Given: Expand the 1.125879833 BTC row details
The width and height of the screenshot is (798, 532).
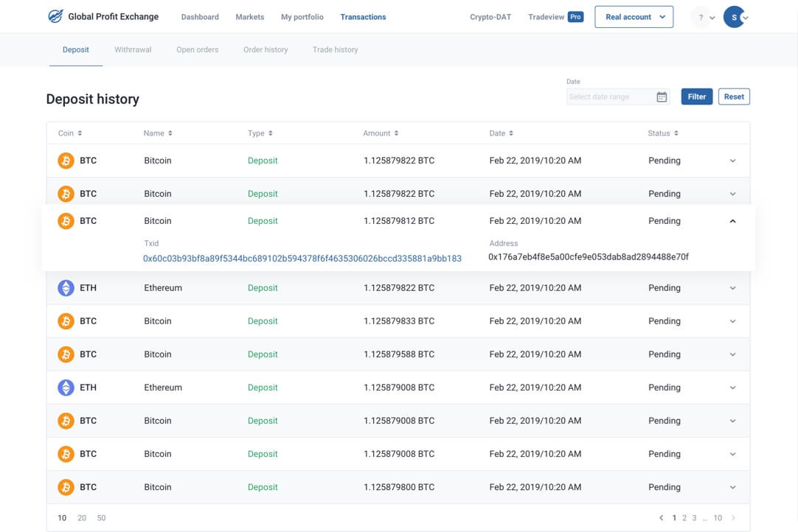Looking at the screenshot, I should [x=732, y=321].
